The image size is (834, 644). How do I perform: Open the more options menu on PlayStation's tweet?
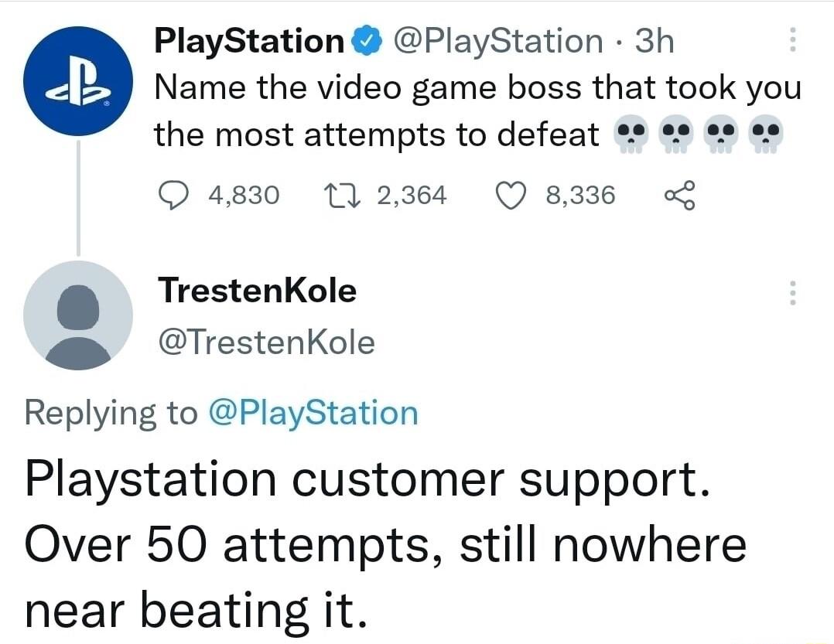click(x=791, y=39)
